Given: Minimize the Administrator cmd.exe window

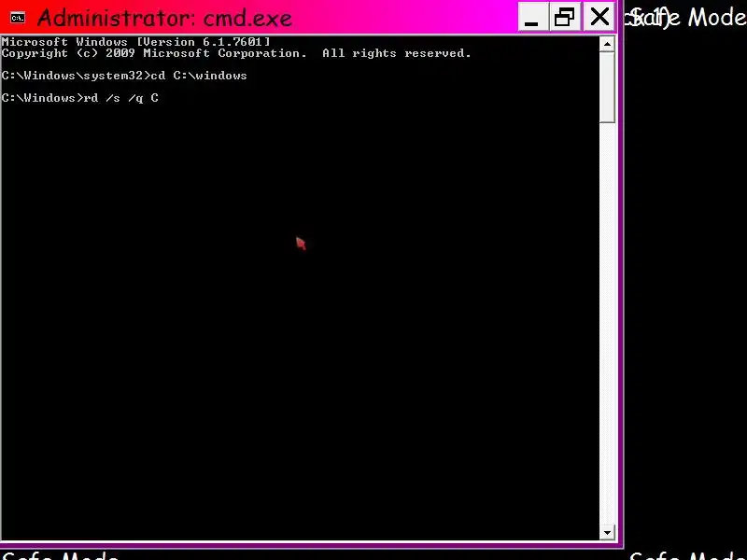Looking at the screenshot, I should 533,17.
